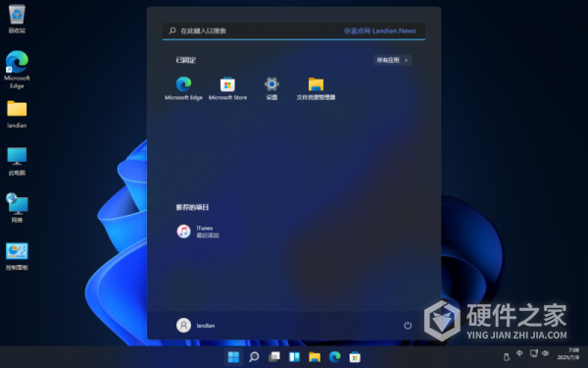Open Widgets from taskbar
This screenshot has height=368, width=588.
coord(294,357)
